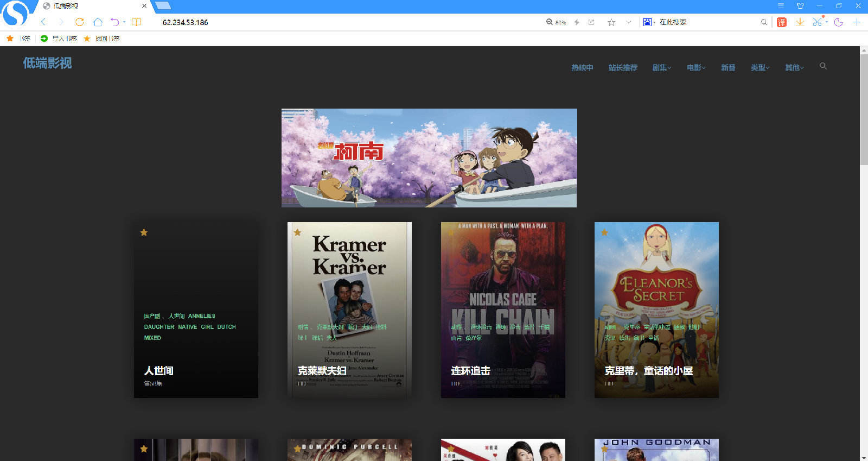Image resolution: width=868 pixels, height=461 pixels.
Task: Bookmark the page with the star icon
Action: coord(611,22)
